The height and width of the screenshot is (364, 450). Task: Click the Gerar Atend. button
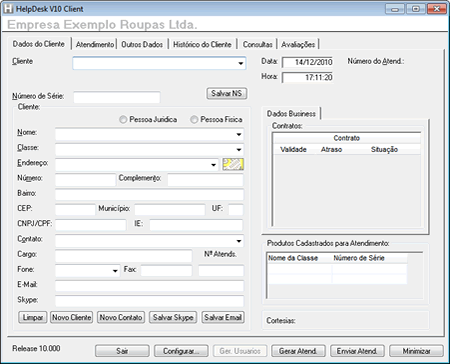298,351
